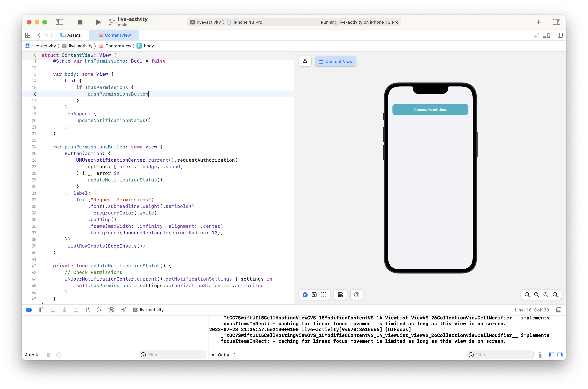Toggle breakpoints activation in debug bar

click(29, 310)
